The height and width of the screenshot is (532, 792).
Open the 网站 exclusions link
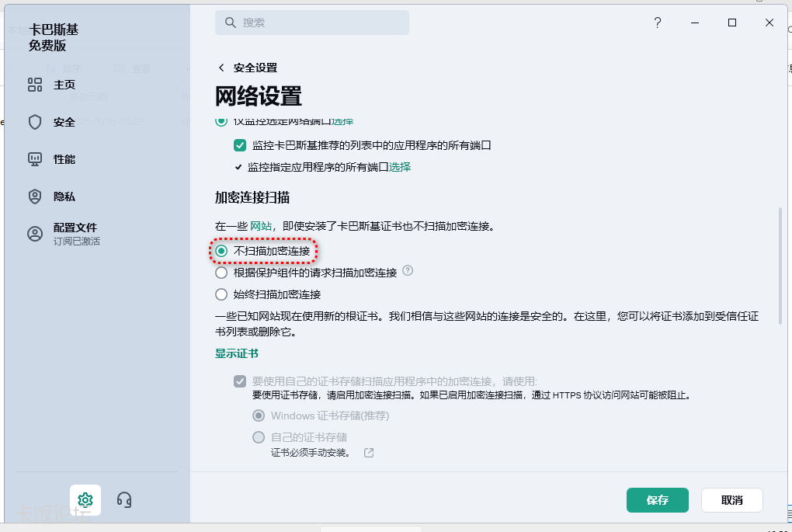[261, 226]
